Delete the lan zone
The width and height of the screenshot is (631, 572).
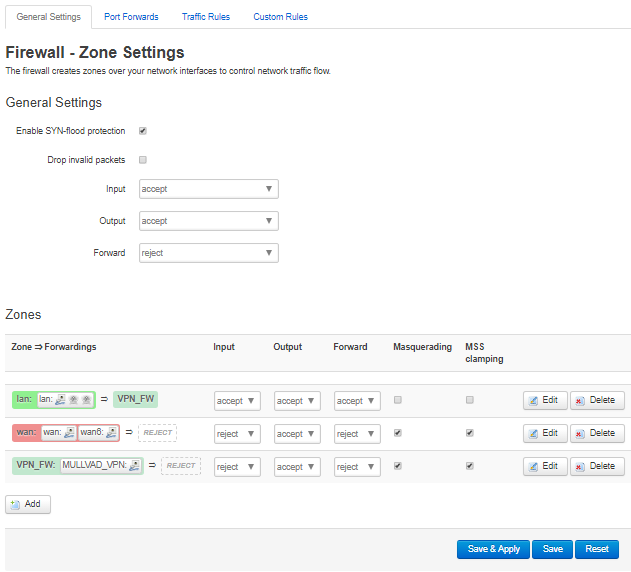point(597,401)
